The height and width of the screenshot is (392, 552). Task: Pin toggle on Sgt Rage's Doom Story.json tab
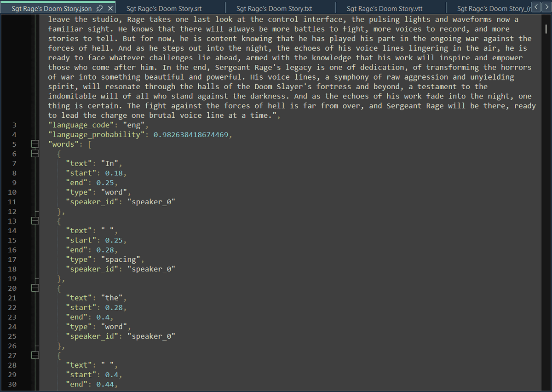tap(99, 9)
